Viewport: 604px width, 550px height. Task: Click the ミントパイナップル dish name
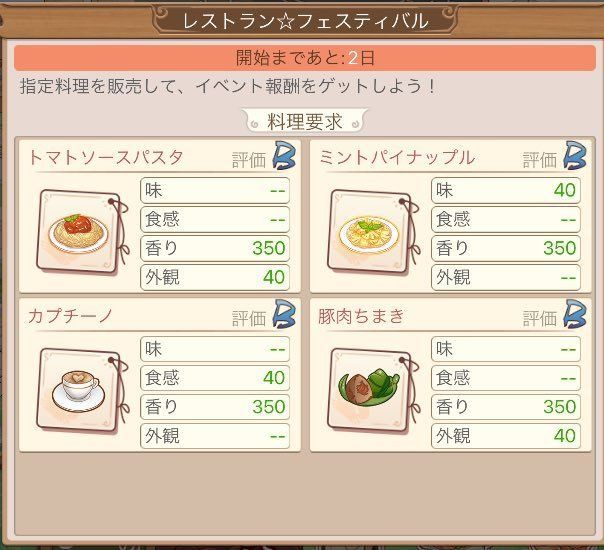tap(397, 158)
